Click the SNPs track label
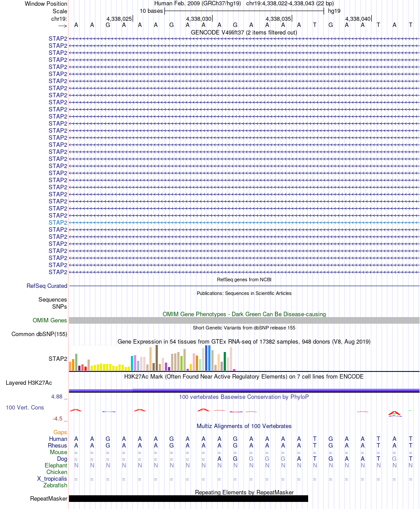 pyautogui.click(x=60, y=306)
